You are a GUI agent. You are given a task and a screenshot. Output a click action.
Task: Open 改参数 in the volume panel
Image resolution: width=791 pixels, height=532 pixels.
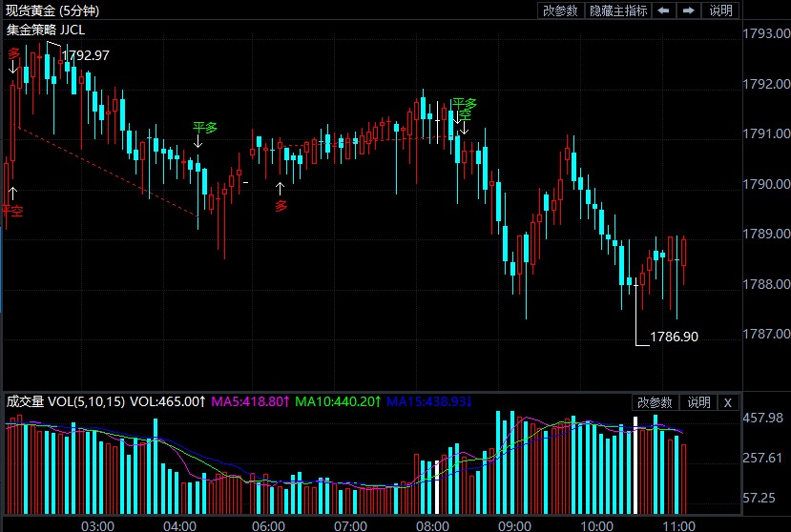click(655, 402)
